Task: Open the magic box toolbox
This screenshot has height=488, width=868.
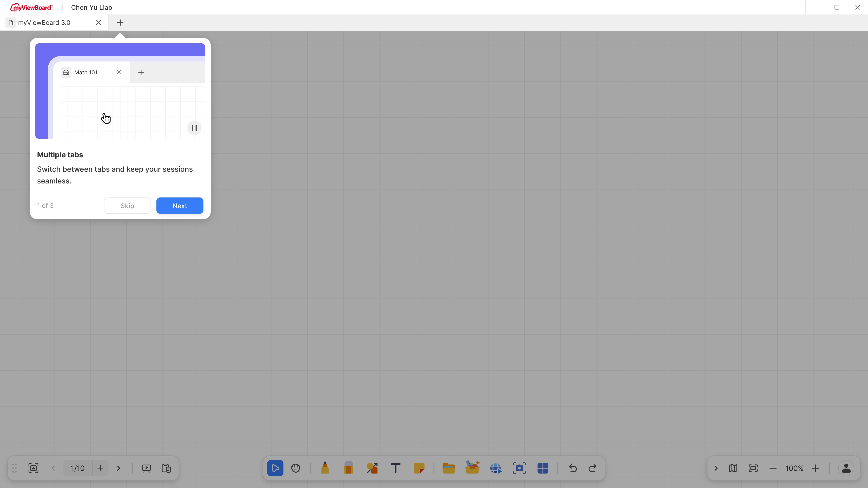Action: tap(472, 467)
